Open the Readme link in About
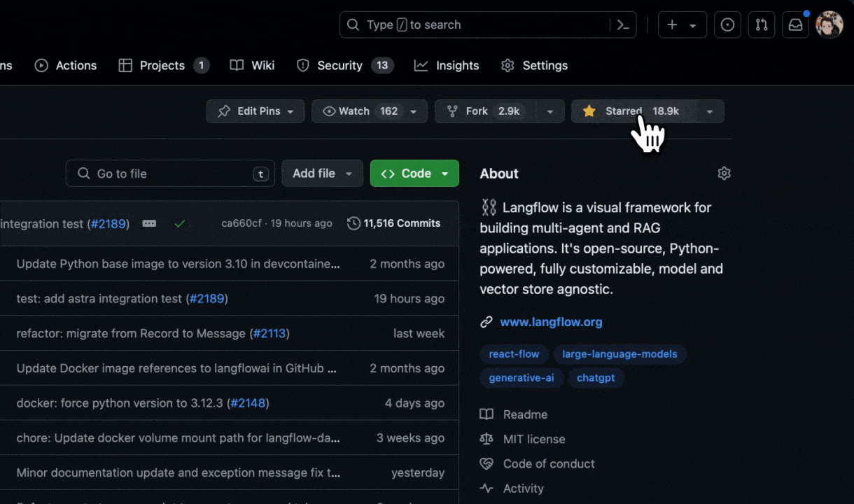 coord(525,414)
